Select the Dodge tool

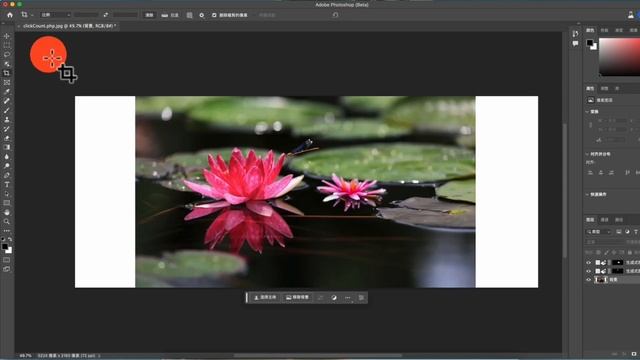pos(7,166)
